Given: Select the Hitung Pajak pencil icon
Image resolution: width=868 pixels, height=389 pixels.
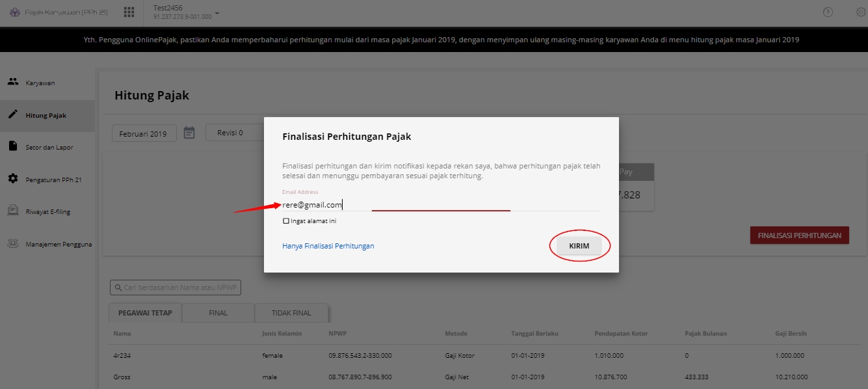Looking at the screenshot, I should [12, 114].
